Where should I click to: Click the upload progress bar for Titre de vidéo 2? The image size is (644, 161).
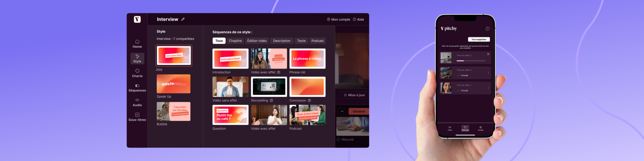[471, 61]
